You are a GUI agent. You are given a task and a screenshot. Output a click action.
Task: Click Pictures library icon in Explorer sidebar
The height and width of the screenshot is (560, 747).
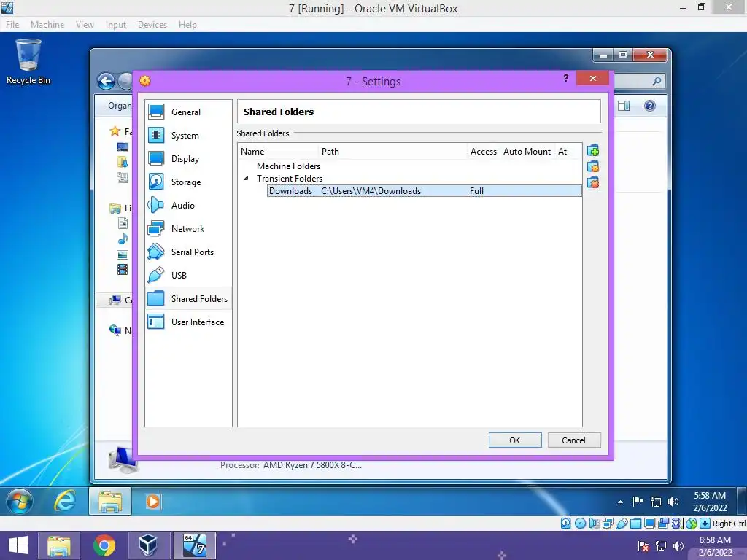(123, 254)
